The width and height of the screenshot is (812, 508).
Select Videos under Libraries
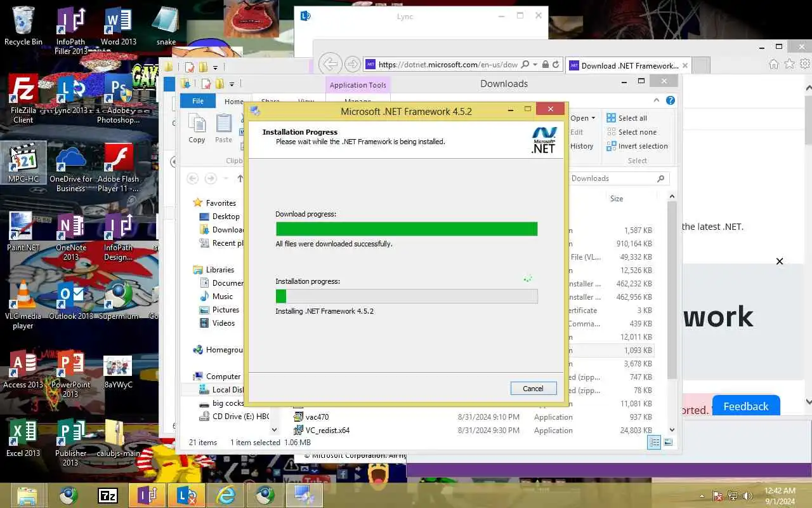217,323
